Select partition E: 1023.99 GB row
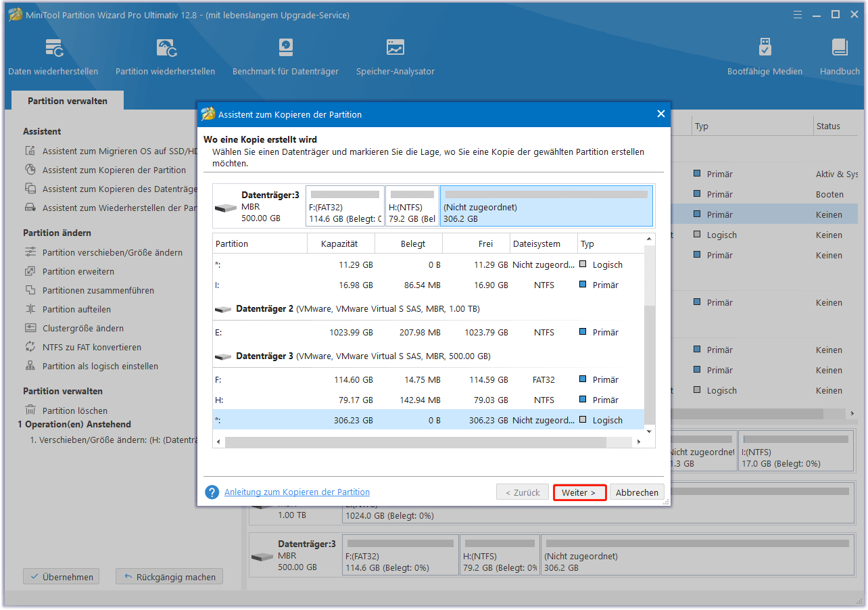Viewport: 868px width, 610px height. [x=429, y=332]
